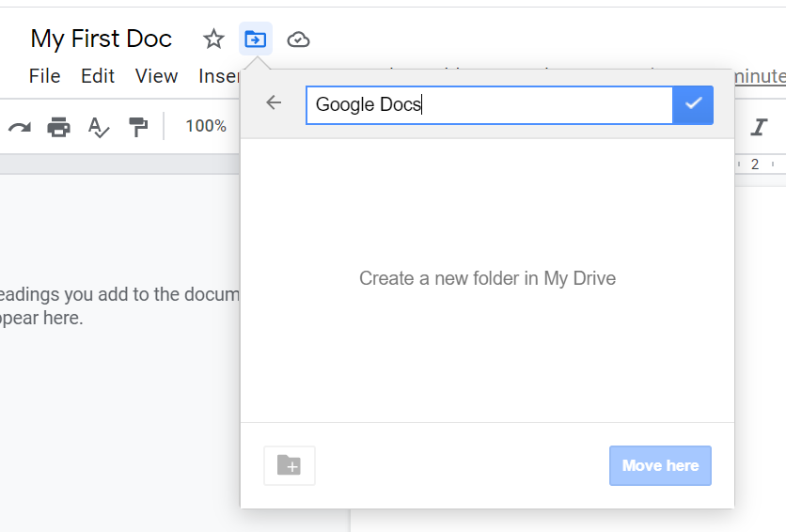Open the Edit menu
Image resolution: width=786 pixels, height=532 pixels.
click(98, 76)
